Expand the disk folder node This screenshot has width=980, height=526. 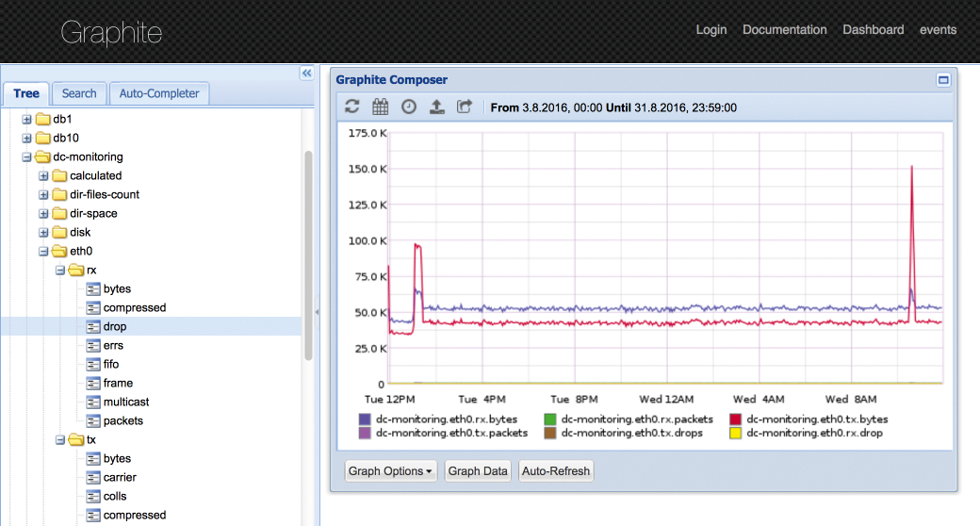[x=43, y=232]
